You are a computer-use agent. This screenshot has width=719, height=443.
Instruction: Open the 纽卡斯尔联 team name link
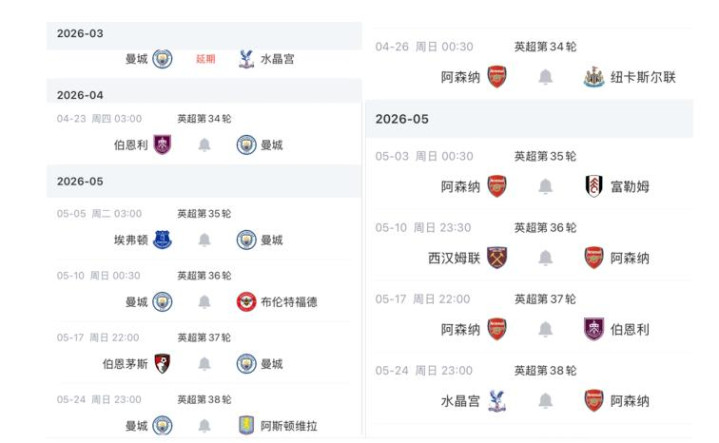click(x=643, y=77)
